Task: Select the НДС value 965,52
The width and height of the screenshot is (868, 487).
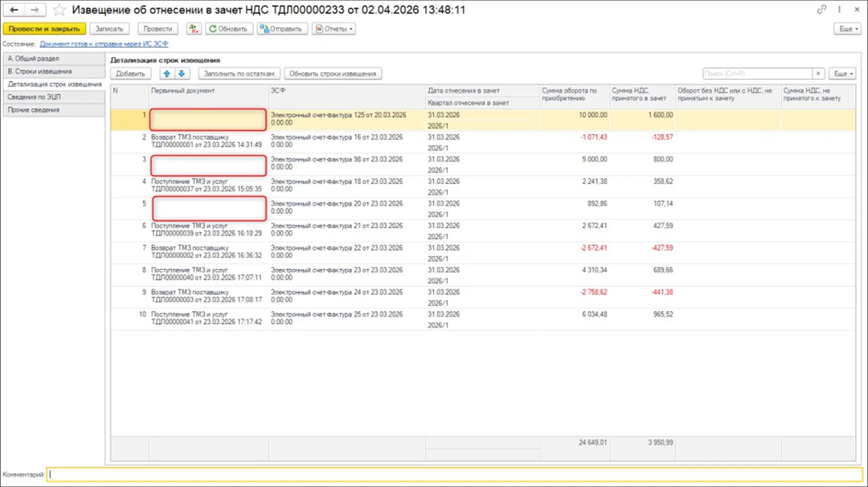Action: coord(642,318)
